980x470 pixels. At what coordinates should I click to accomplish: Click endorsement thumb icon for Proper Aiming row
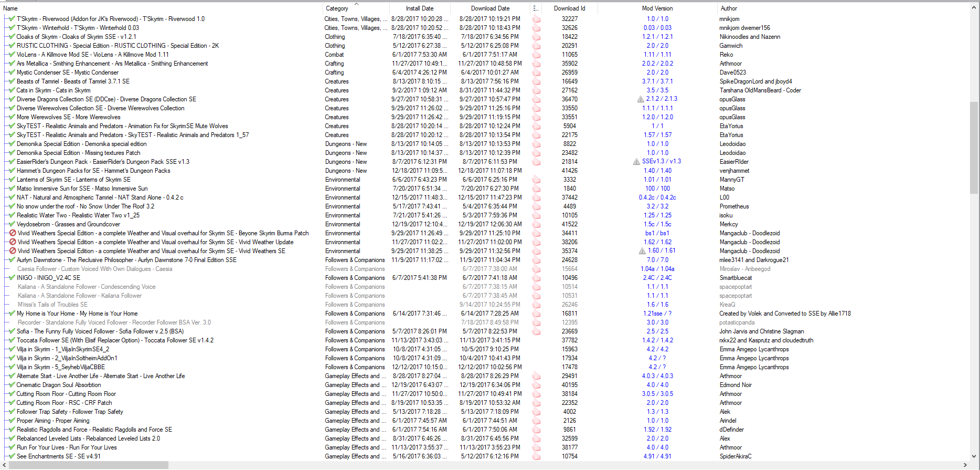coord(536,421)
